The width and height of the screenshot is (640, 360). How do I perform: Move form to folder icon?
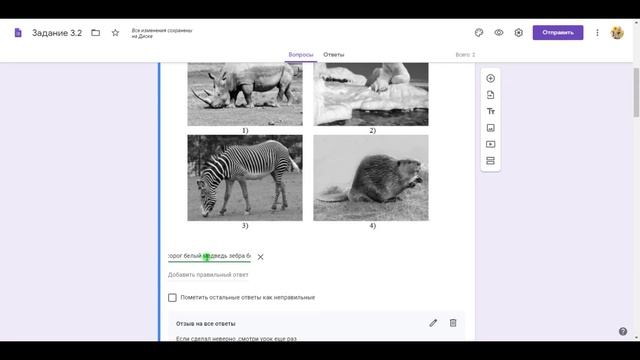point(96,33)
